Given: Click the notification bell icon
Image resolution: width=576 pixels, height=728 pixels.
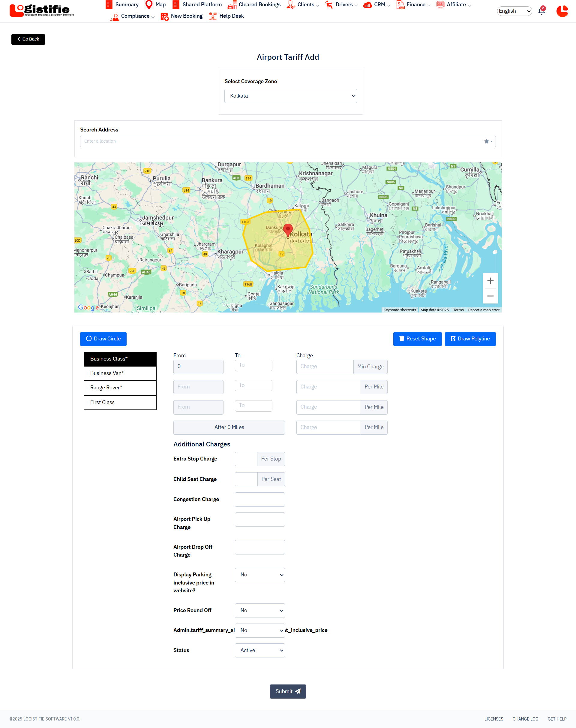Looking at the screenshot, I should pyautogui.click(x=541, y=11).
